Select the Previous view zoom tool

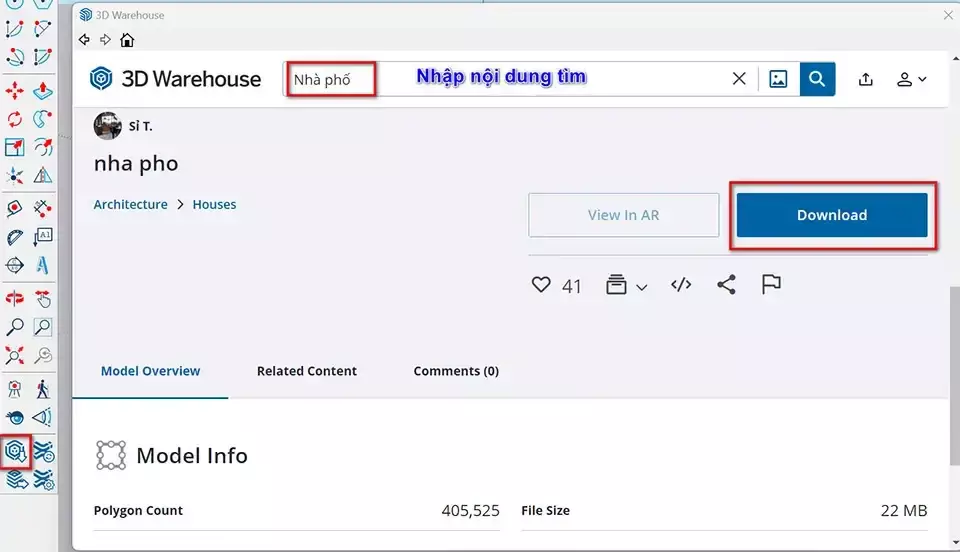pos(42,356)
